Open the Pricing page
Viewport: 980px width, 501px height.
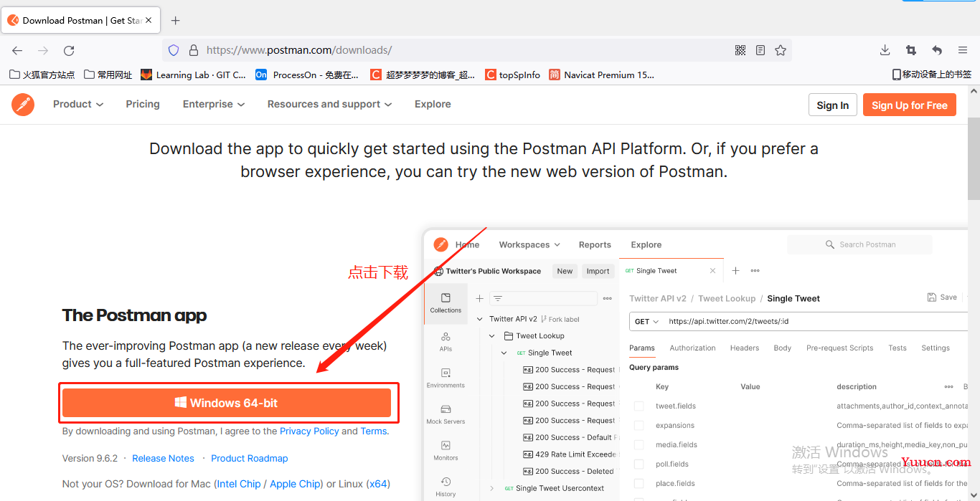tap(143, 104)
